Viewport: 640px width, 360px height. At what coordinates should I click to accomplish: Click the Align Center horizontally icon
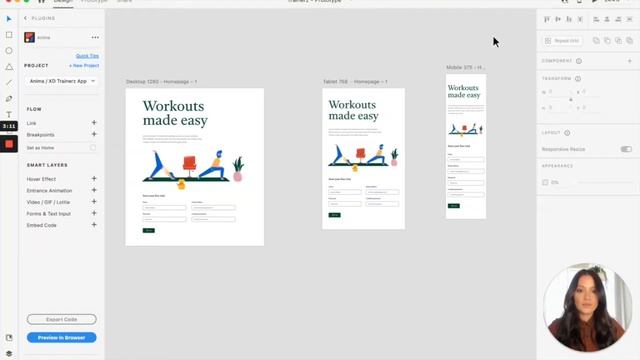point(607,19)
